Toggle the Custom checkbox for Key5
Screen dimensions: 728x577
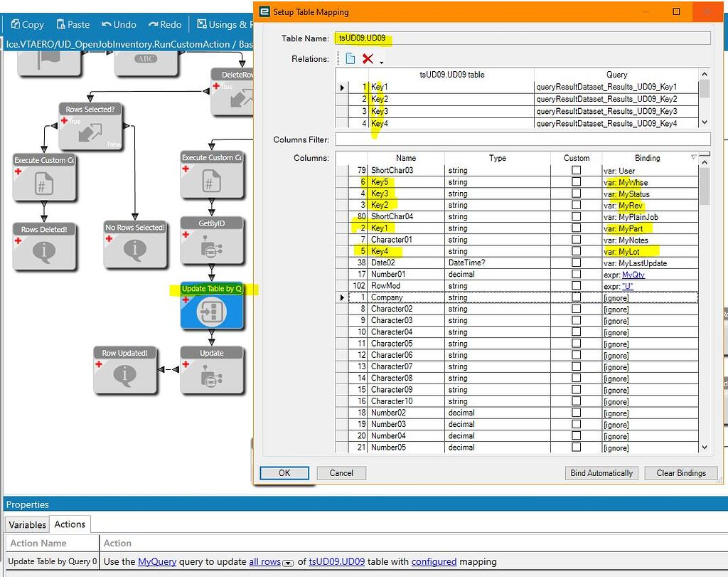tap(576, 181)
